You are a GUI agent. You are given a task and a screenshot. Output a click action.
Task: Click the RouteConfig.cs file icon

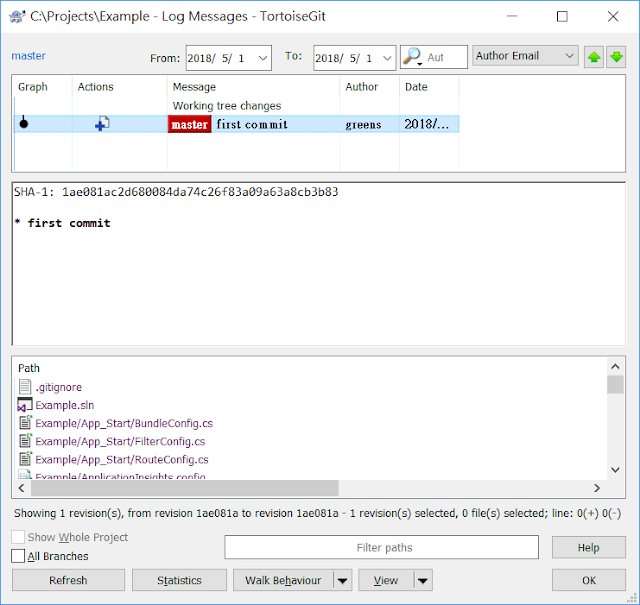25,459
